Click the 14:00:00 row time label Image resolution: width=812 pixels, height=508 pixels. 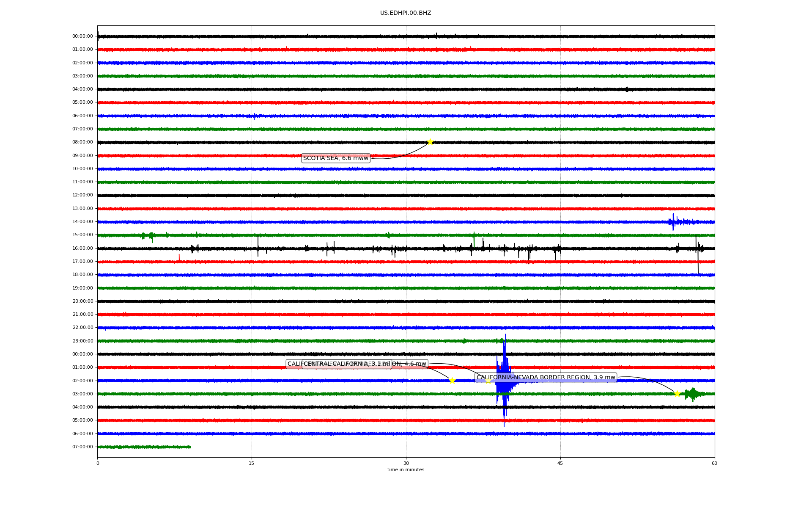82,222
